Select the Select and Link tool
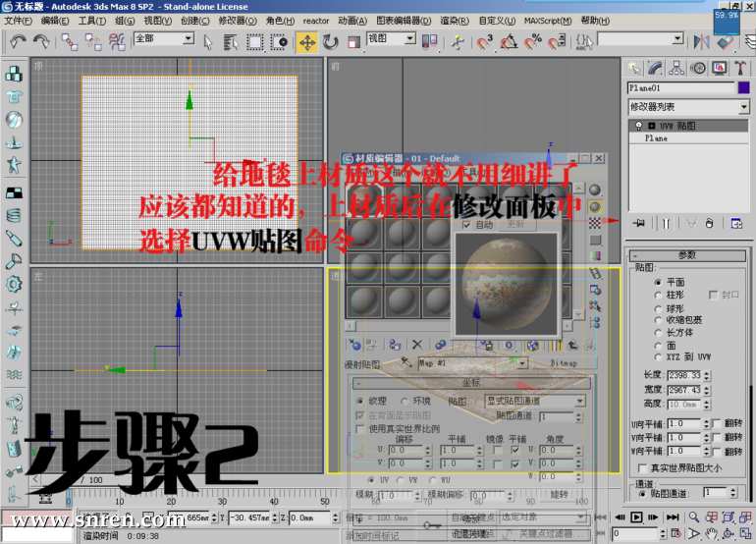This screenshot has width=756, height=544. tap(69, 42)
